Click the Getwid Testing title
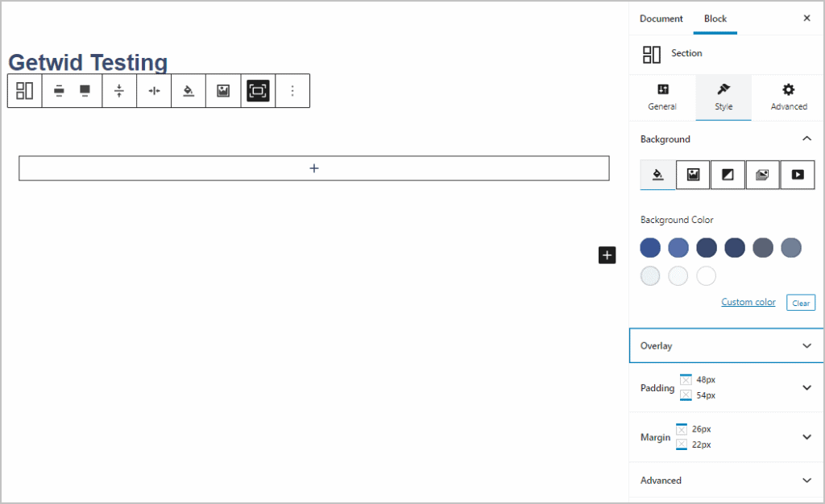This screenshot has width=825, height=504. point(88,62)
